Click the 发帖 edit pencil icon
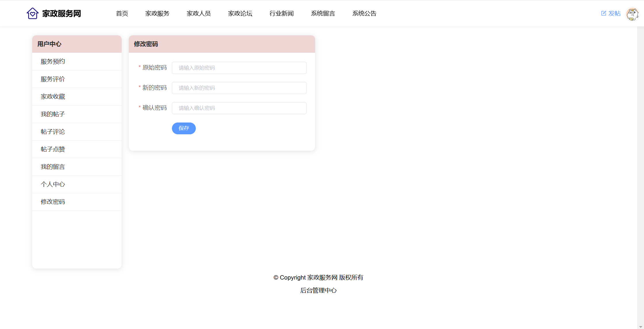The height and width of the screenshot is (329, 644). [603, 13]
